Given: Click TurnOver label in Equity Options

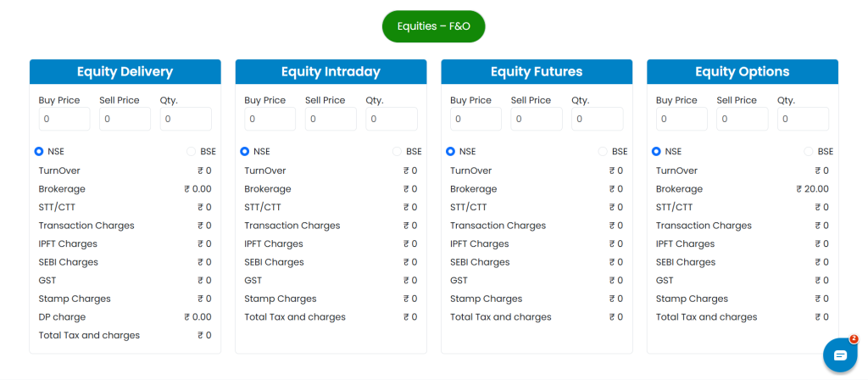Looking at the screenshot, I should click(x=677, y=170).
